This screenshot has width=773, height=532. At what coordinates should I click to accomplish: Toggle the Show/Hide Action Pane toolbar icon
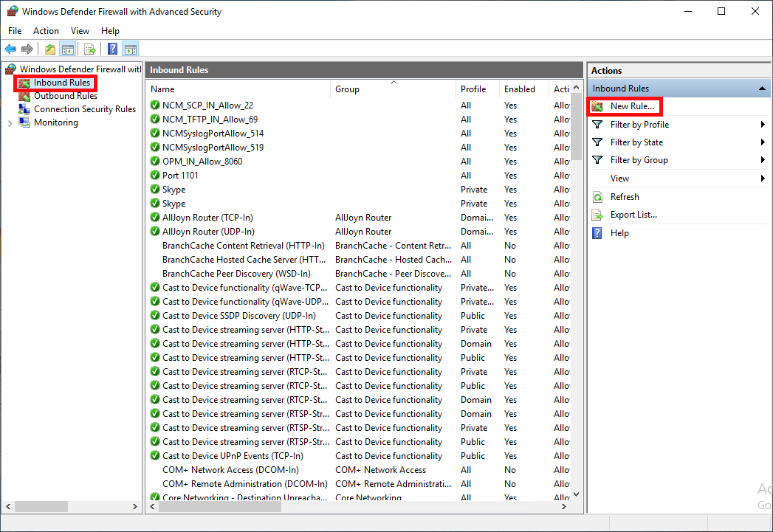pyautogui.click(x=131, y=49)
